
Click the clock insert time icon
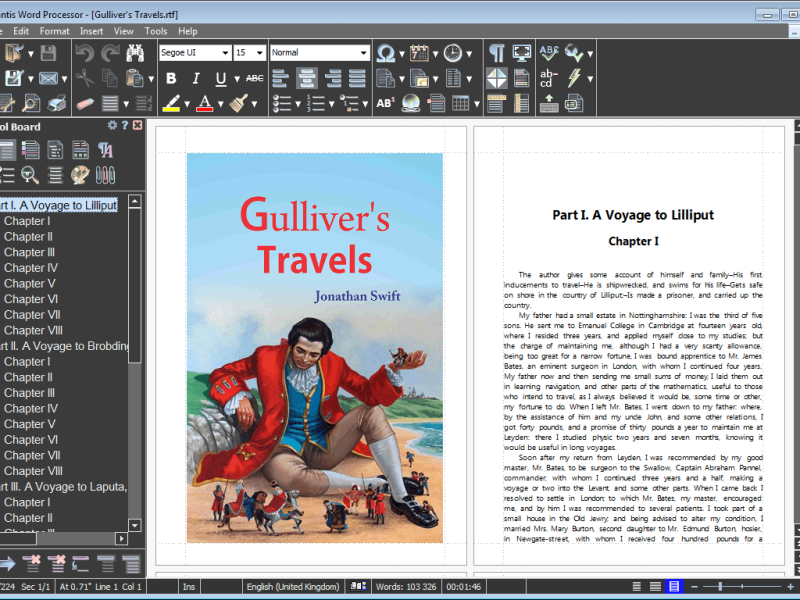[453, 53]
